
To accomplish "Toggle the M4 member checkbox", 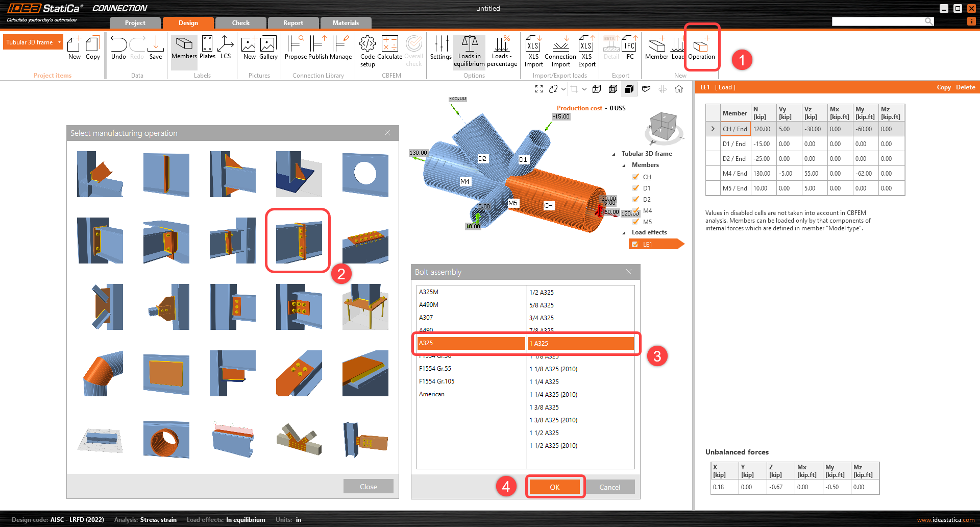I will [635, 210].
